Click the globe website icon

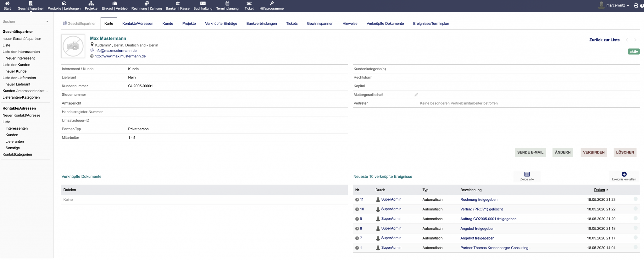pos(92,56)
